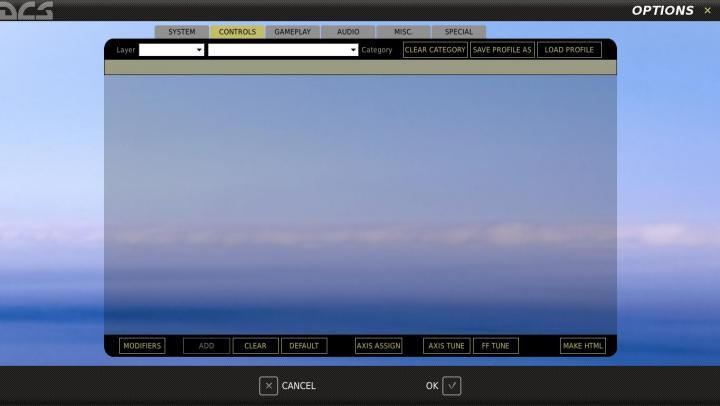Select the CONTROLS tab
Image resolution: width=720 pixels, height=406 pixels.
pyautogui.click(x=237, y=32)
